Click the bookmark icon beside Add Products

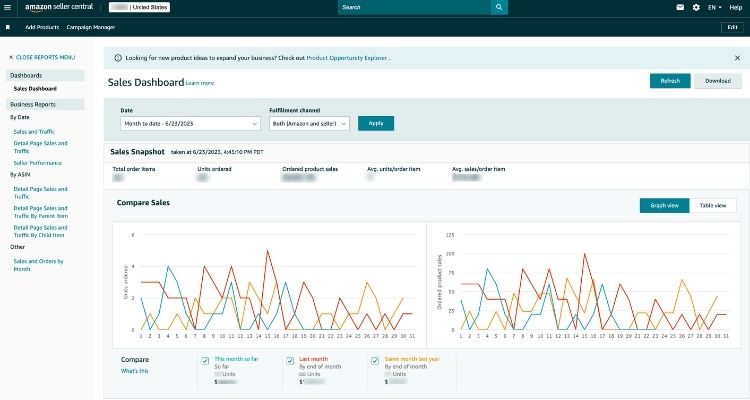8,27
